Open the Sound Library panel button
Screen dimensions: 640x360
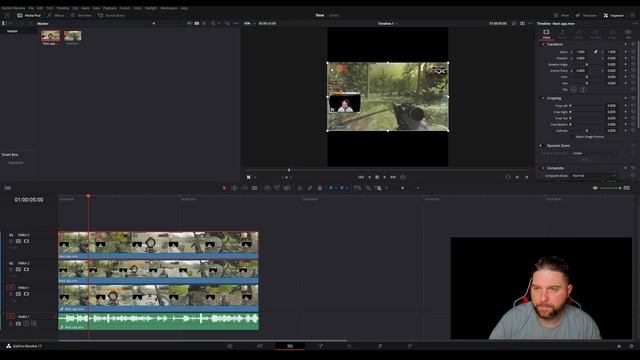(x=111, y=15)
